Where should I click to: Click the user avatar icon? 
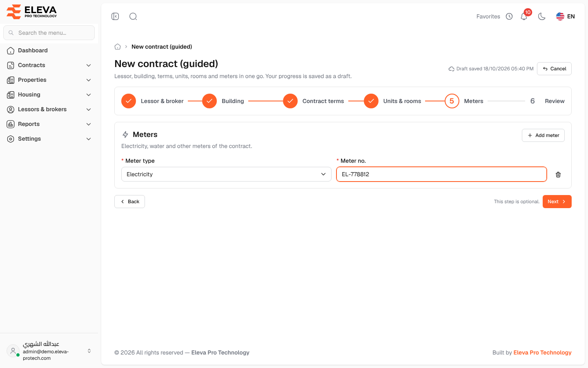coord(13,351)
